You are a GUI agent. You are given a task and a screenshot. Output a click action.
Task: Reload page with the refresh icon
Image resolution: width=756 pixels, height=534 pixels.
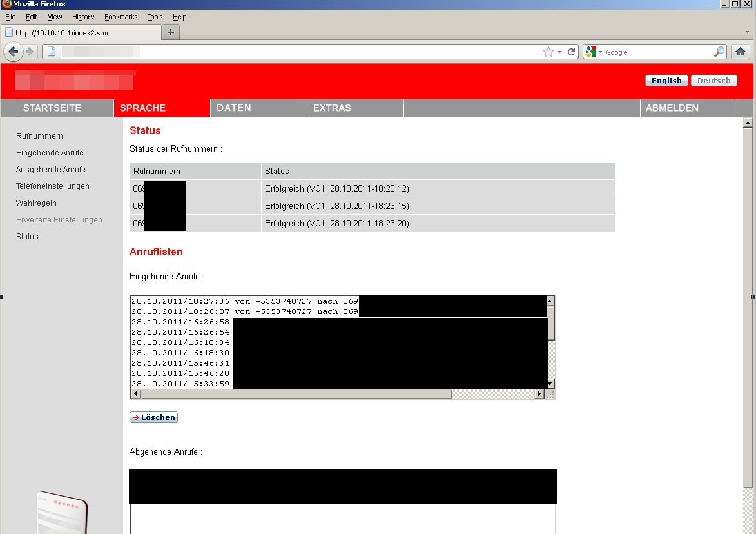point(571,52)
